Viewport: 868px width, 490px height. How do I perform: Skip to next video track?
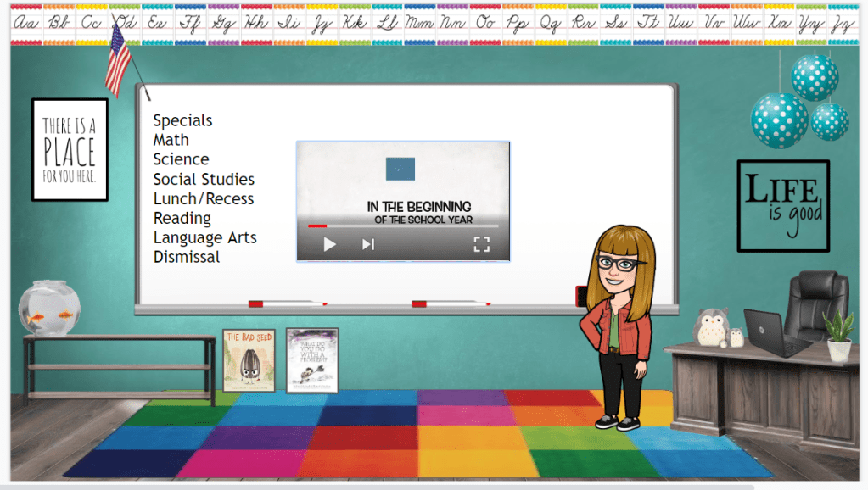coord(368,244)
